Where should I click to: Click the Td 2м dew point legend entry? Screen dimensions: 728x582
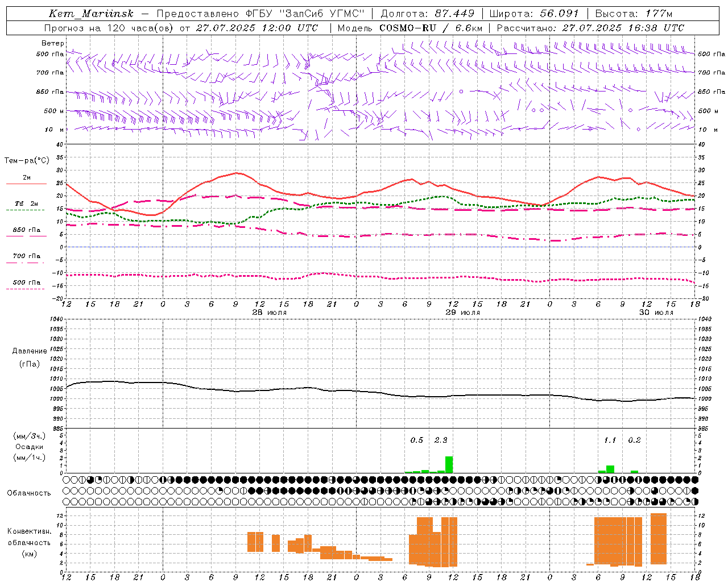(x=26, y=203)
